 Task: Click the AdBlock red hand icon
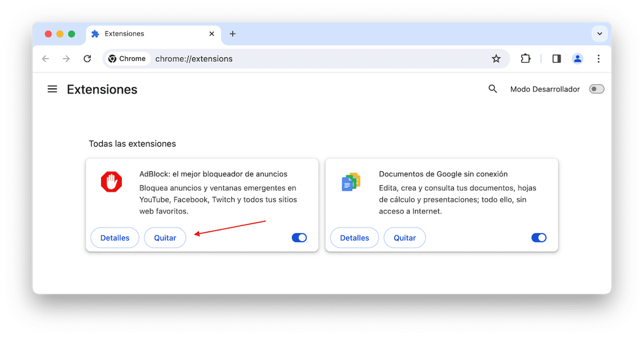[111, 182]
